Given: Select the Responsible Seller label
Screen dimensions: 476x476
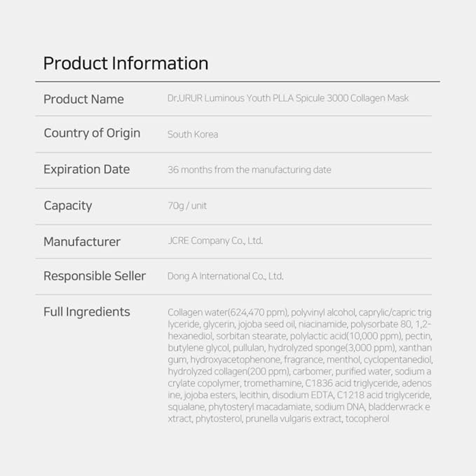Looking at the screenshot, I should [95, 276].
